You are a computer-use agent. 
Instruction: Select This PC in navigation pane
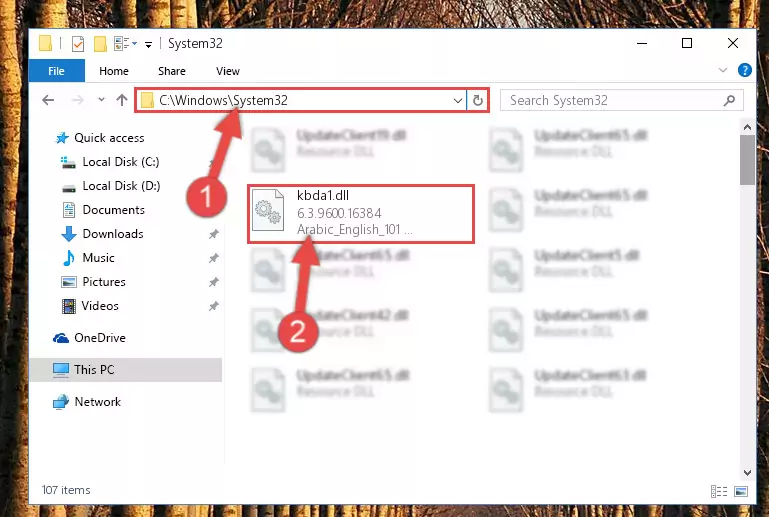tap(126, 369)
